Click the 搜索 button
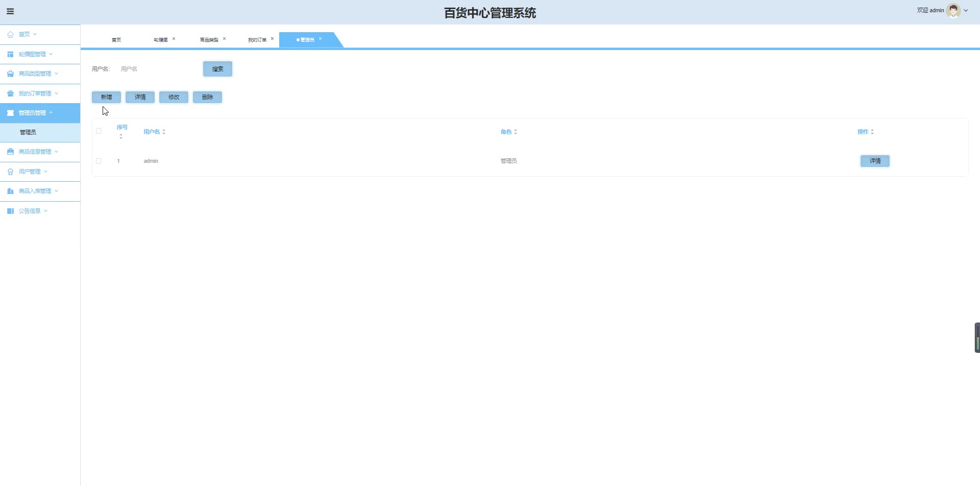 tap(217, 69)
